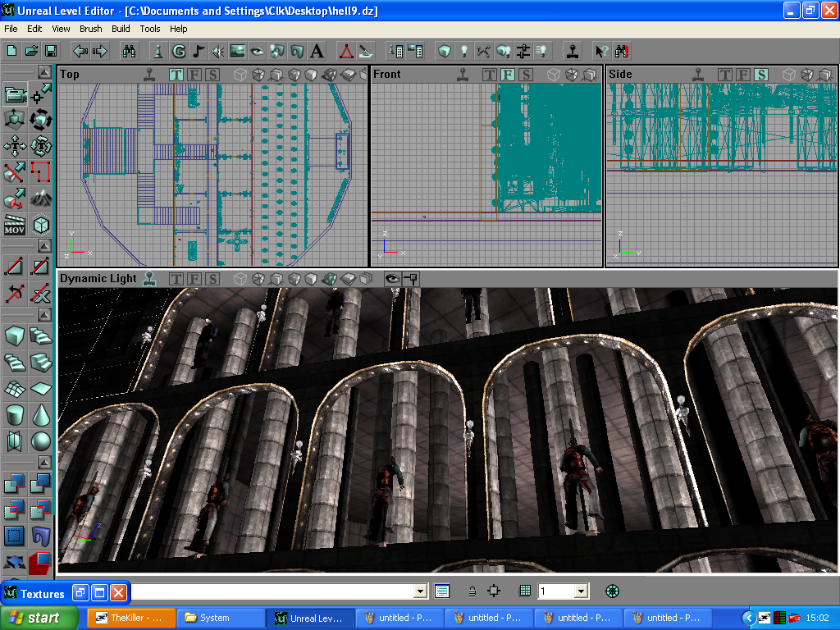This screenshot has height=630, width=840.
Task: Click the Save level disk icon
Action: tap(51, 51)
